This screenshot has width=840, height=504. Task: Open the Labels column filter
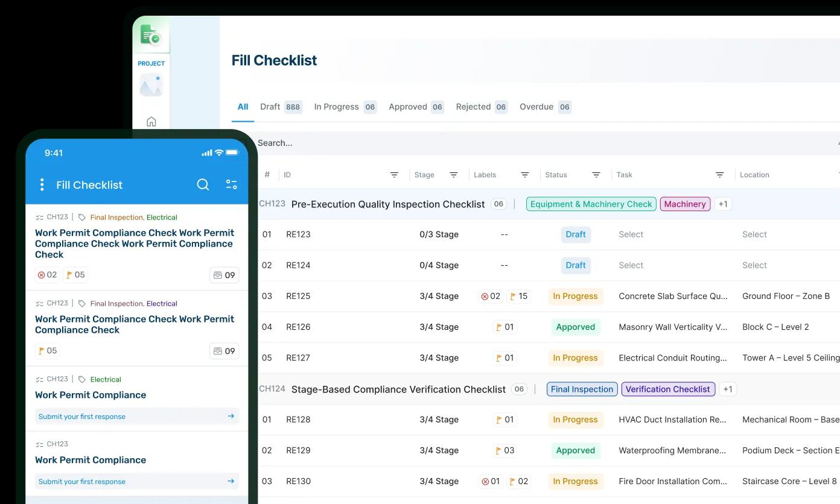point(525,175)
